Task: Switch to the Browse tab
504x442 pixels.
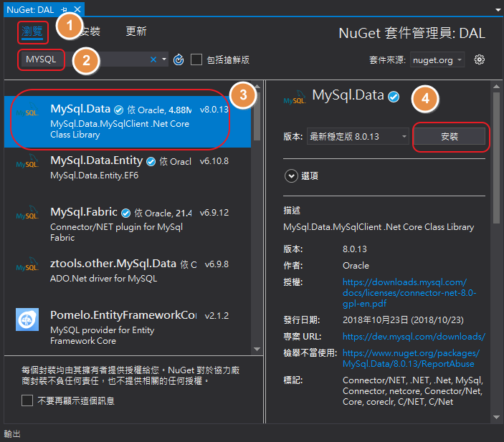Action: tap(32, 32)
